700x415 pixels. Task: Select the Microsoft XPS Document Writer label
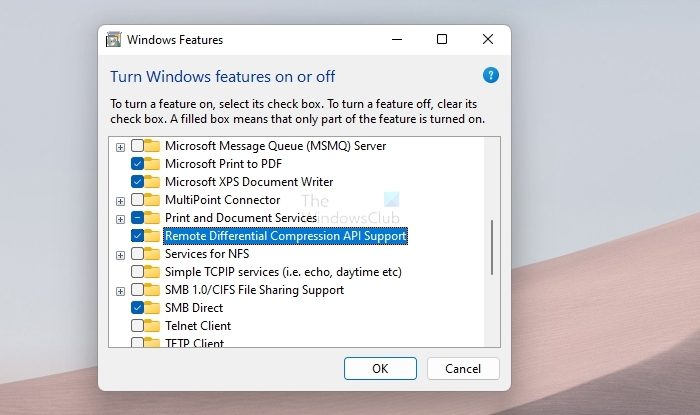click(x=249, y=182)
